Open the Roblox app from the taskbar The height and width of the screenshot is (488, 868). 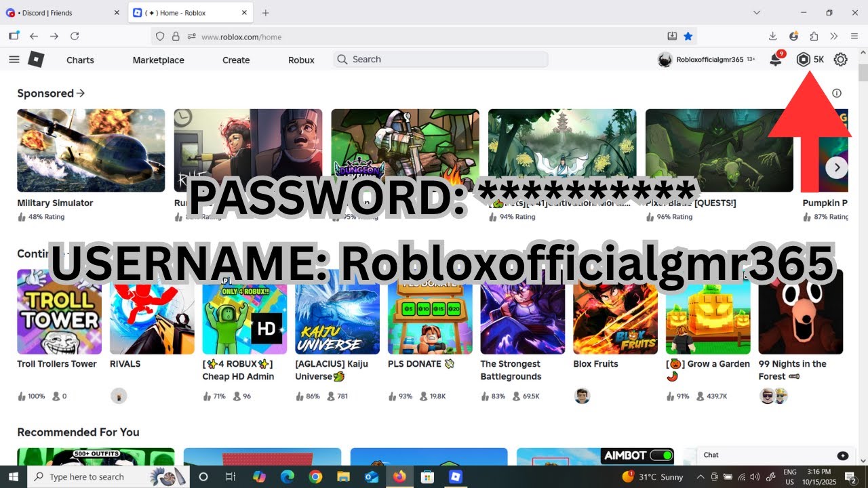[455, 477]
